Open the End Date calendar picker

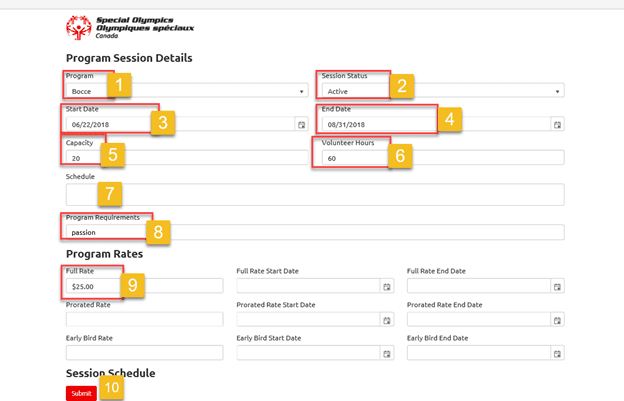[x=557, y=125]
